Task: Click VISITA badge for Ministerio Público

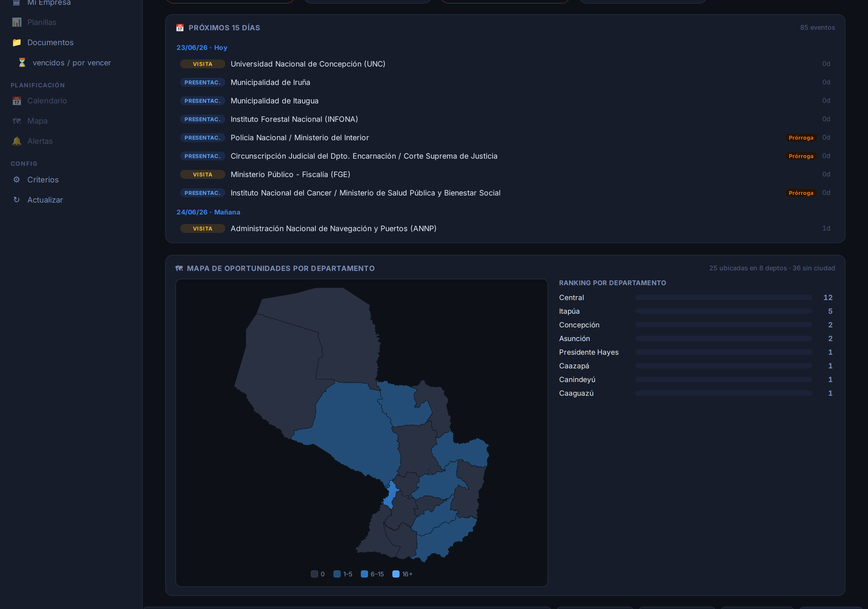Action: pyautogui.click(x=203, y=175)
